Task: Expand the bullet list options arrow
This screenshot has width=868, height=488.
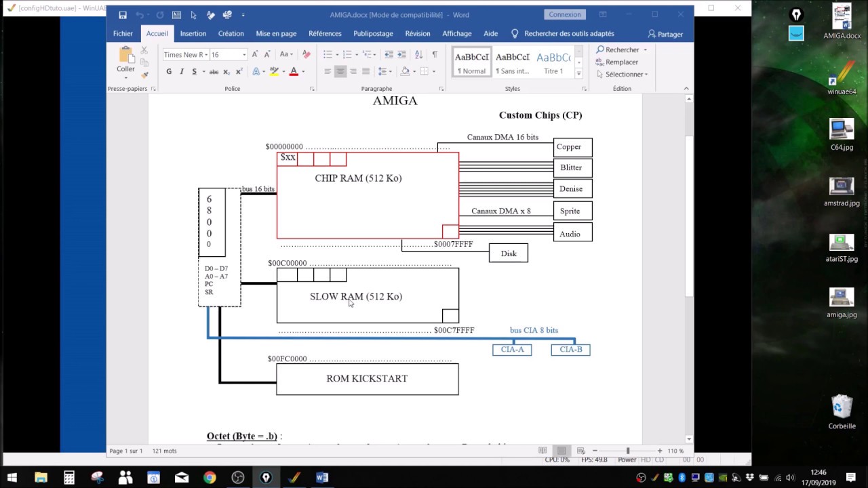Action: [337, 54]
